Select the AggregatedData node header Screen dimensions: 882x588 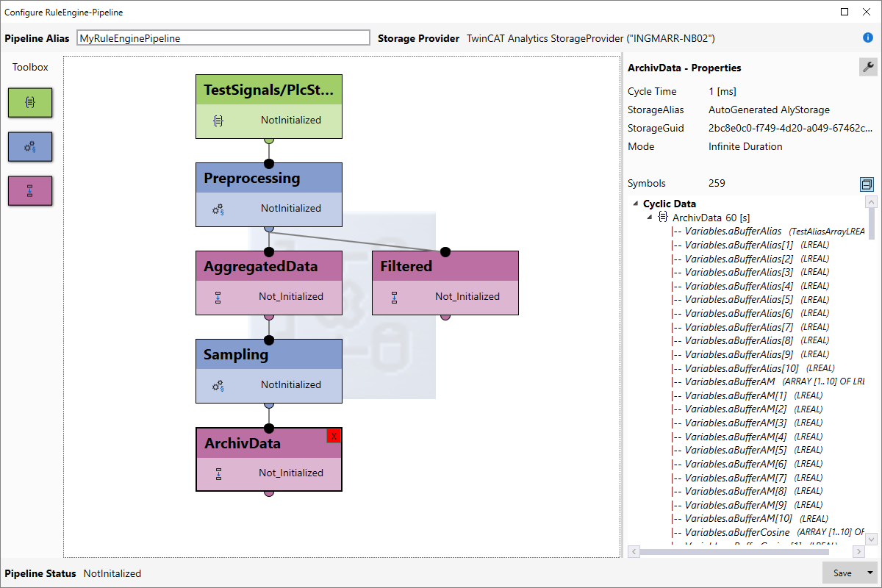coord(269,266)
